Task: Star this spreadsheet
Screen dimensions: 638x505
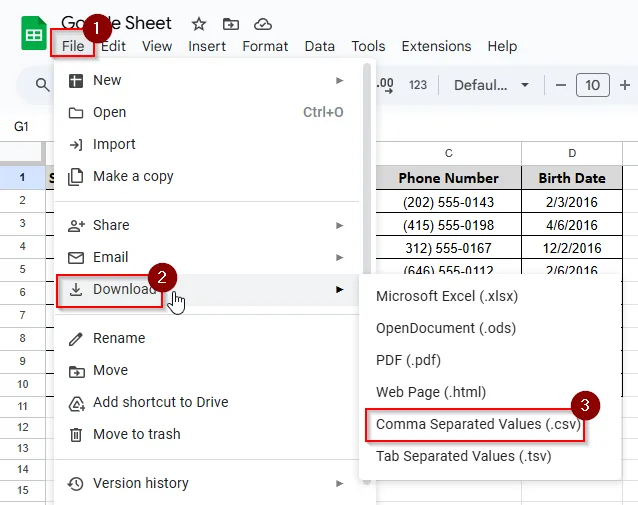Action: click(x=199, y=24)
